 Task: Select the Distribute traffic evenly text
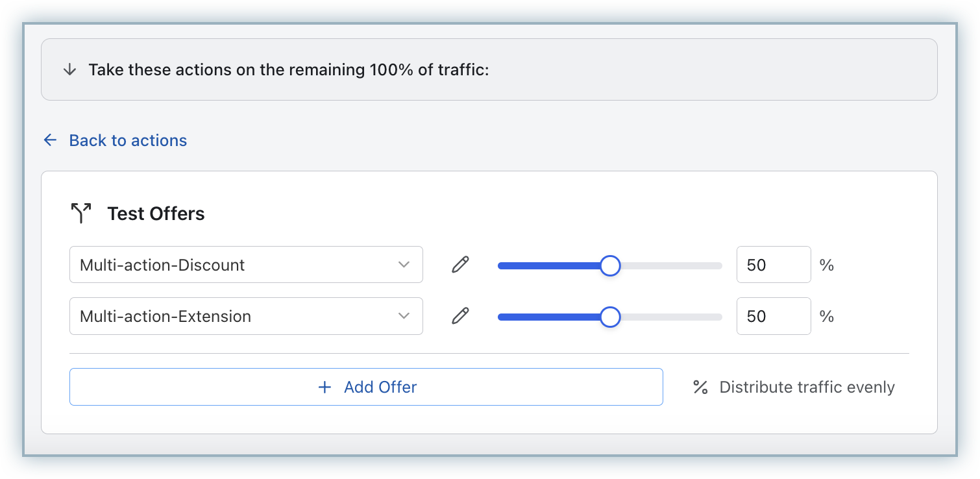(807, 387)
